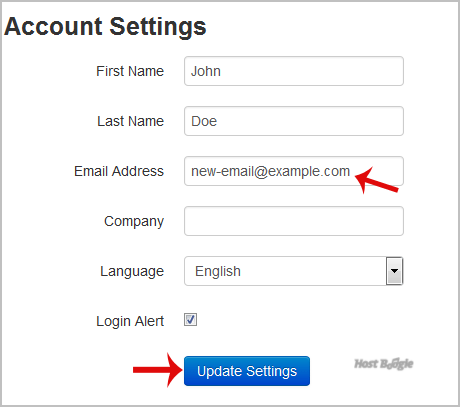Open the Language dropdown showing English
The width and height of the screenshot is (460, 407).
coord(294,271)
